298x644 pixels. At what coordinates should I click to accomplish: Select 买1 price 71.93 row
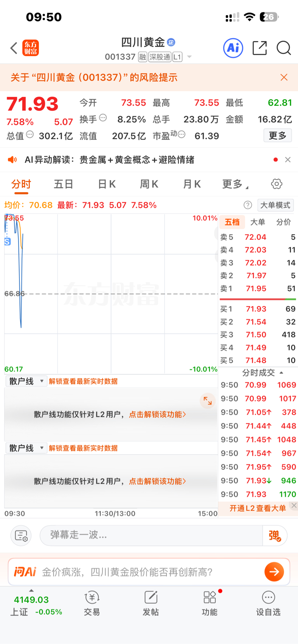[x=258, y=309]
